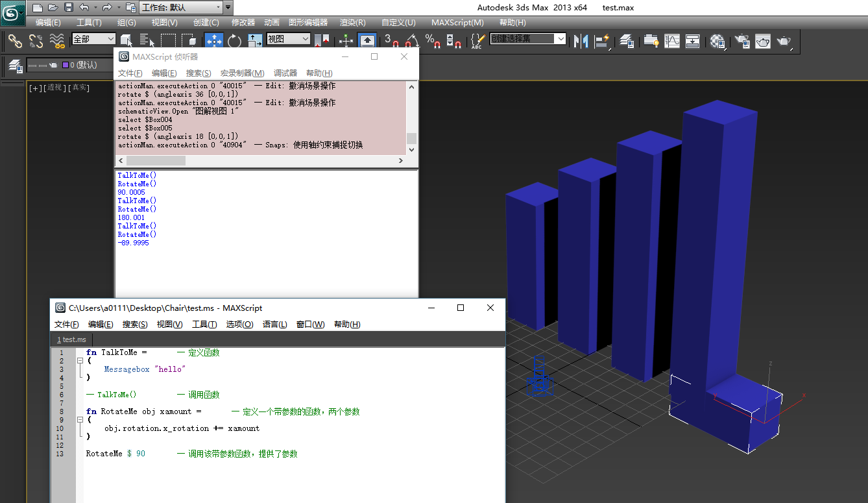Collapse the fold marker at line 9

(x=79, y=420)
